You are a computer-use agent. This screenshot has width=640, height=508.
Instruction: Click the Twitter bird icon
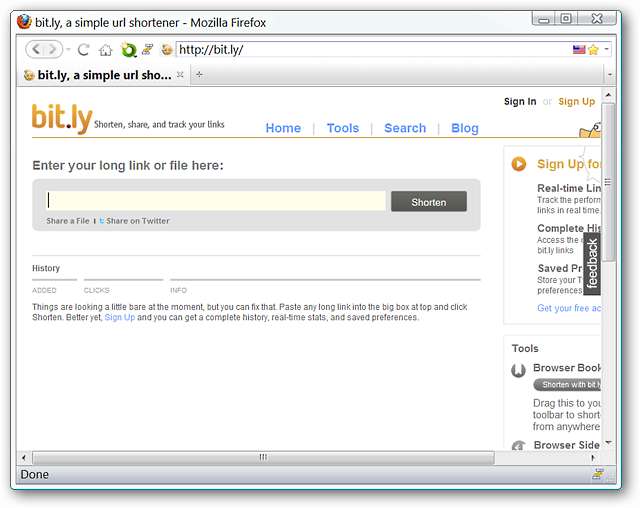click(x=102, y=221)
